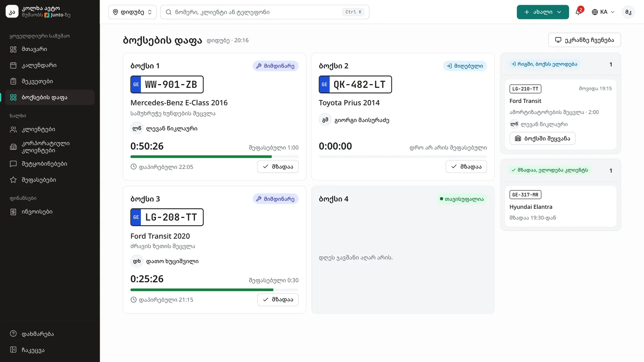Image resolution: width=644 pixels, height=362 pixels.
Task: Click the ინვოისები invoice icon
Action: (13, 212)
